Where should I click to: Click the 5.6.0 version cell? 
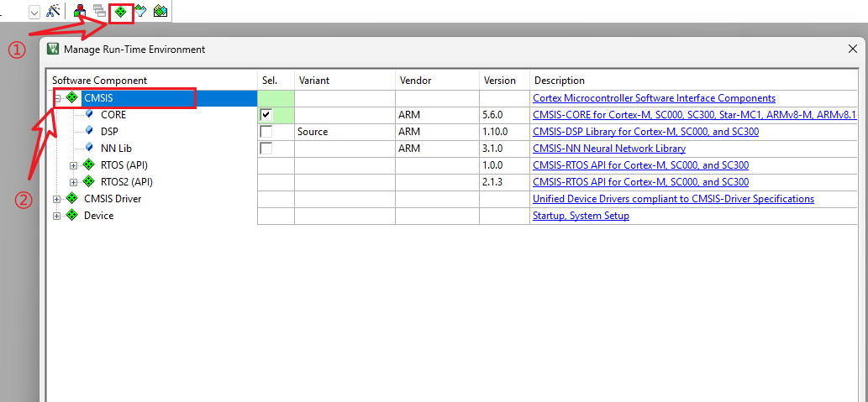504,115
